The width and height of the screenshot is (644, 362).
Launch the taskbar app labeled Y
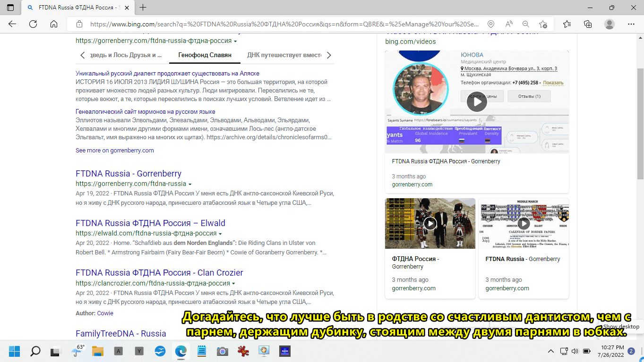139,351
